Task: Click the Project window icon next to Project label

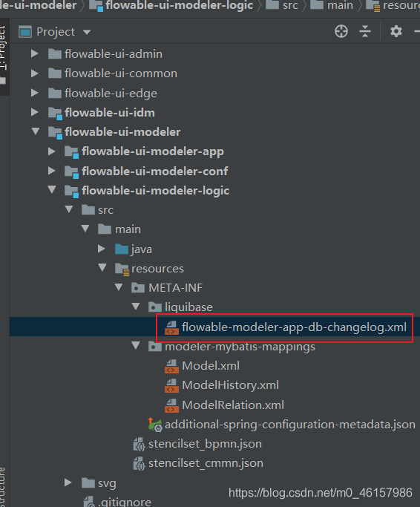Action: click(25, 32)
